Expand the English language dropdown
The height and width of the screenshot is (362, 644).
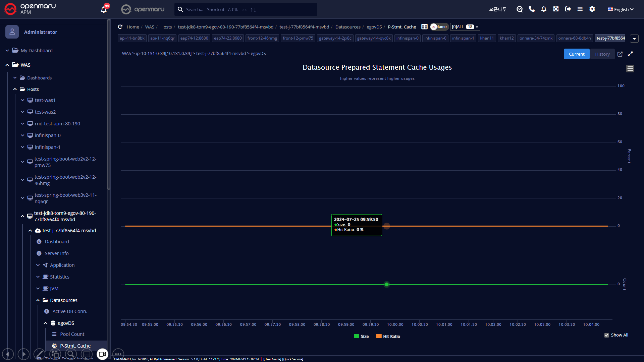[621, 9]
